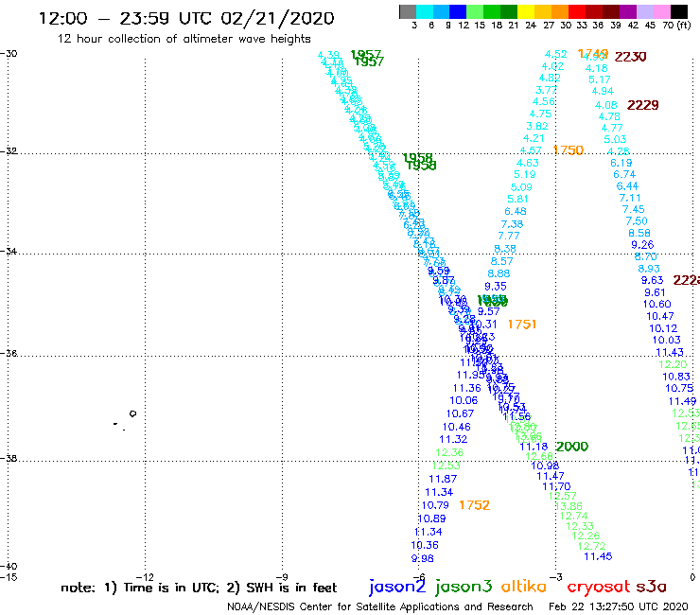Image resolution: width=700 pixels, height=615 pixels.
Task: Click the dark red '2229' time marker
Action: (x=643, y=105)
